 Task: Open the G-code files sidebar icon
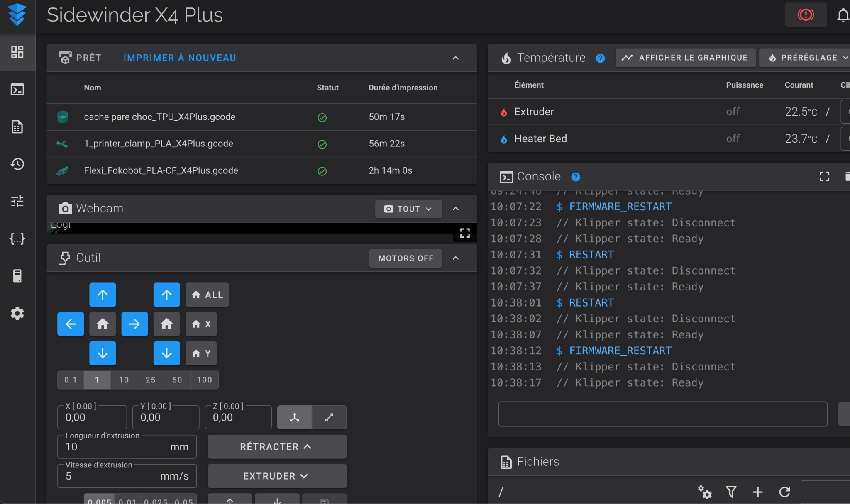17,127
